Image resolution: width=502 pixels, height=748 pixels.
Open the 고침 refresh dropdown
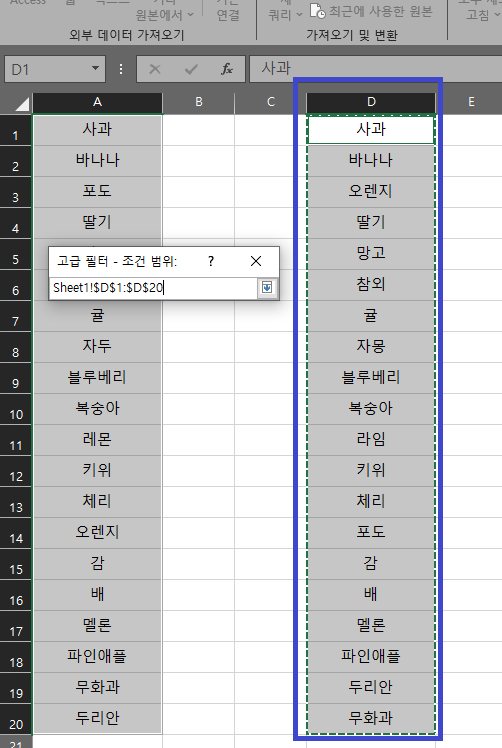pyautogui.click(x=483, y=15)
